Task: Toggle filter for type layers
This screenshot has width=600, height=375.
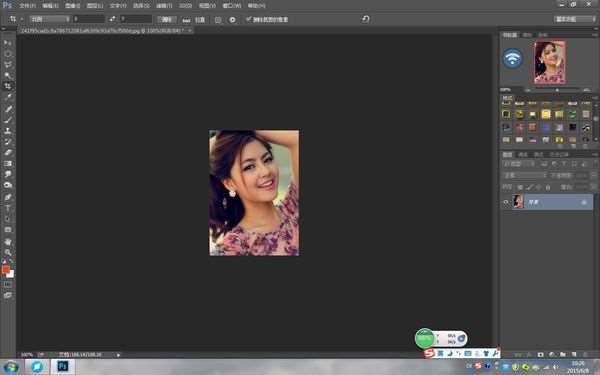Action: pyautogui.click(x=564, y=164)
